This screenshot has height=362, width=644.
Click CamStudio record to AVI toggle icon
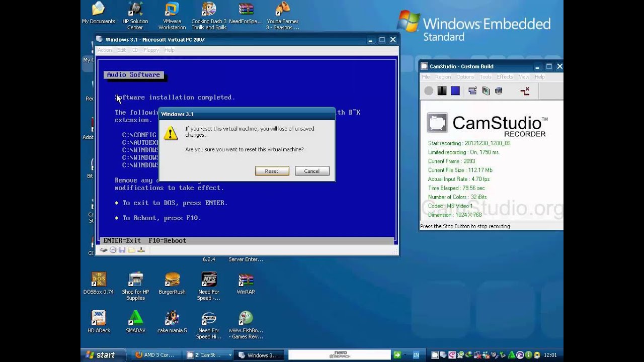(486, 91)
